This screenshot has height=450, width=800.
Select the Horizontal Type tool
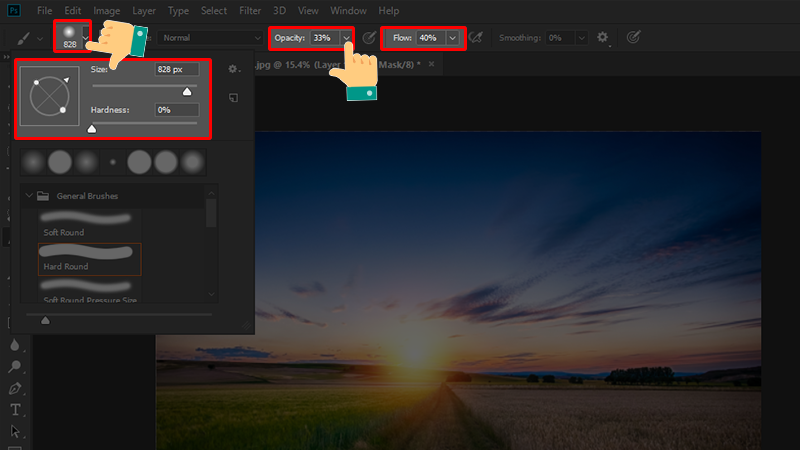click(x=15, y=410)
